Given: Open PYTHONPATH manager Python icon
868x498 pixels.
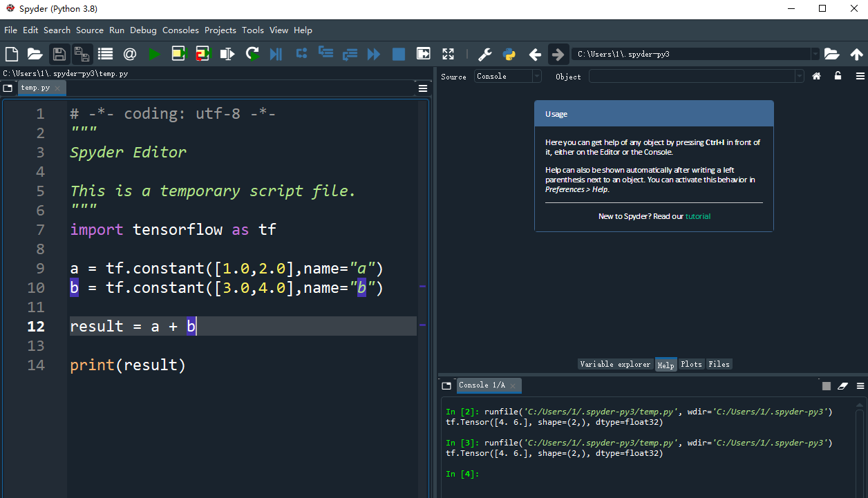Looking at the screenshot, I should [509, 54].
